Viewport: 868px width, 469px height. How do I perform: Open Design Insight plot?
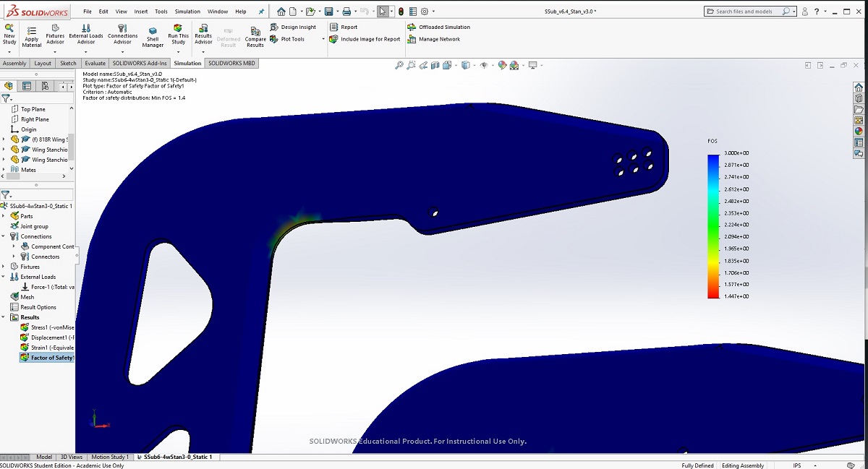click(293, 27)
